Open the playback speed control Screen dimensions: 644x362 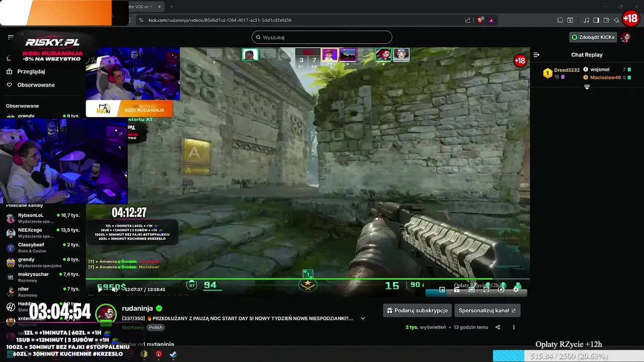coord(501,290)
